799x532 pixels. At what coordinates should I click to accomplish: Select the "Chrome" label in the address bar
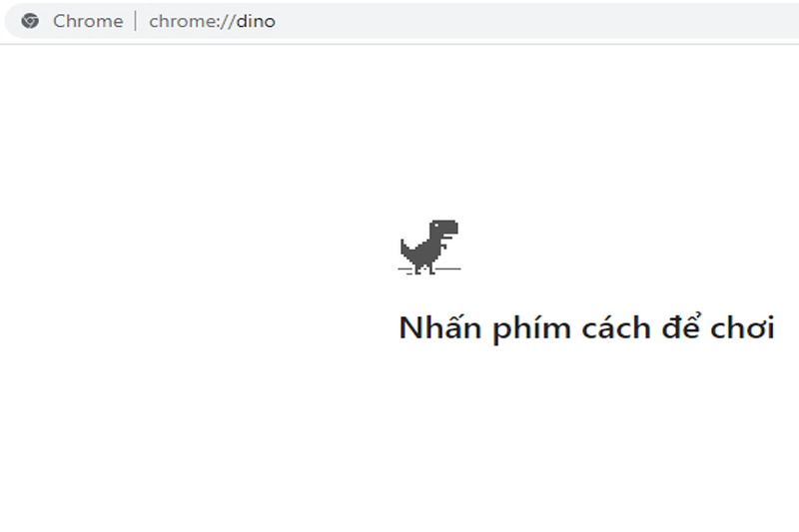[88, 21]
